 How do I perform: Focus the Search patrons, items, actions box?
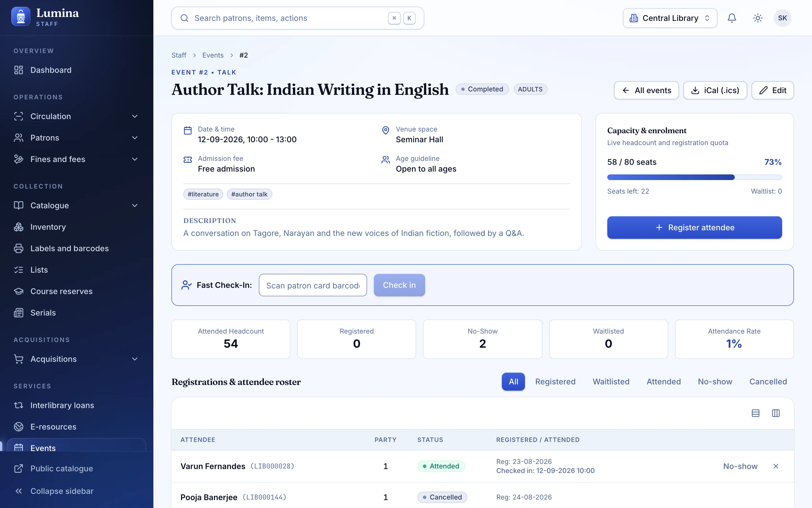pos(298,18)
